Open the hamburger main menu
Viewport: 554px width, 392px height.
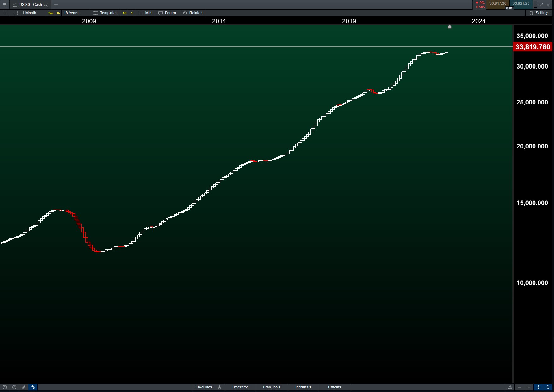click(x=5, y=5)
